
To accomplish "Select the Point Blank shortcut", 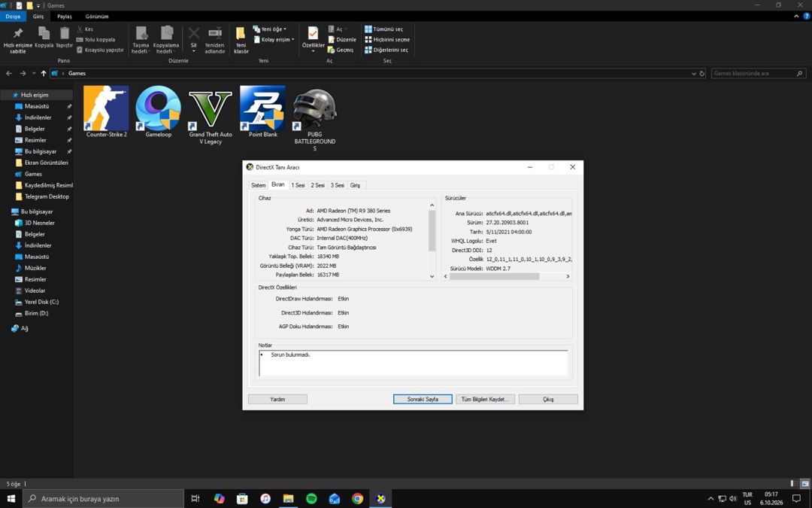I will click(x=262, y=111).
